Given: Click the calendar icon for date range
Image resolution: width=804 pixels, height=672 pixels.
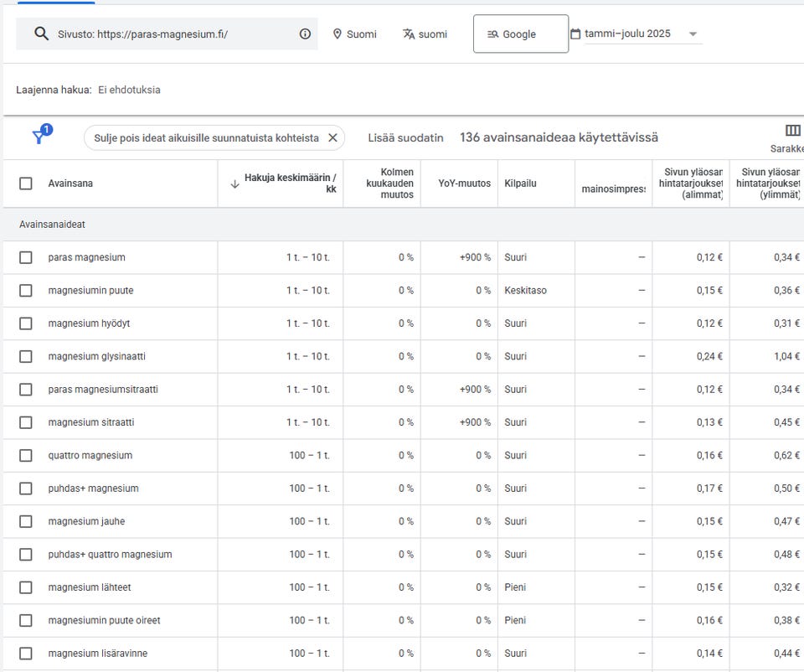Looking at the screenshot, I should pyautogui.click(x=575, y=34).
